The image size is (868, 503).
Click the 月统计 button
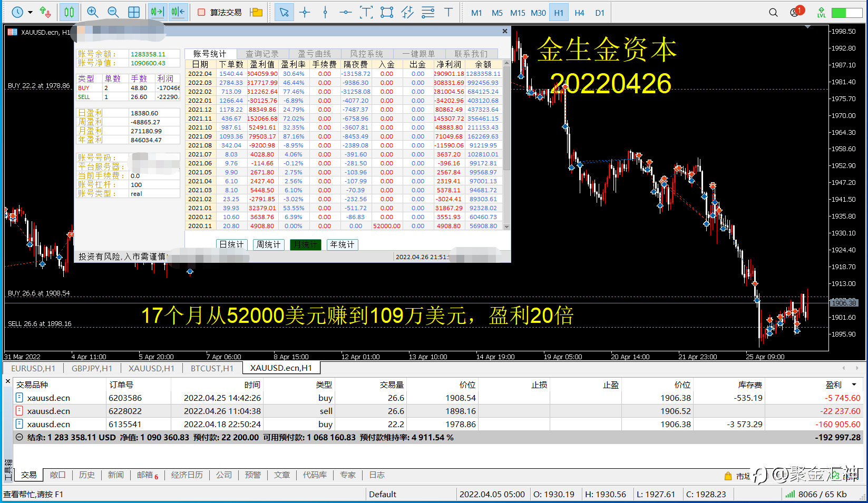click(x=306, y=244)
